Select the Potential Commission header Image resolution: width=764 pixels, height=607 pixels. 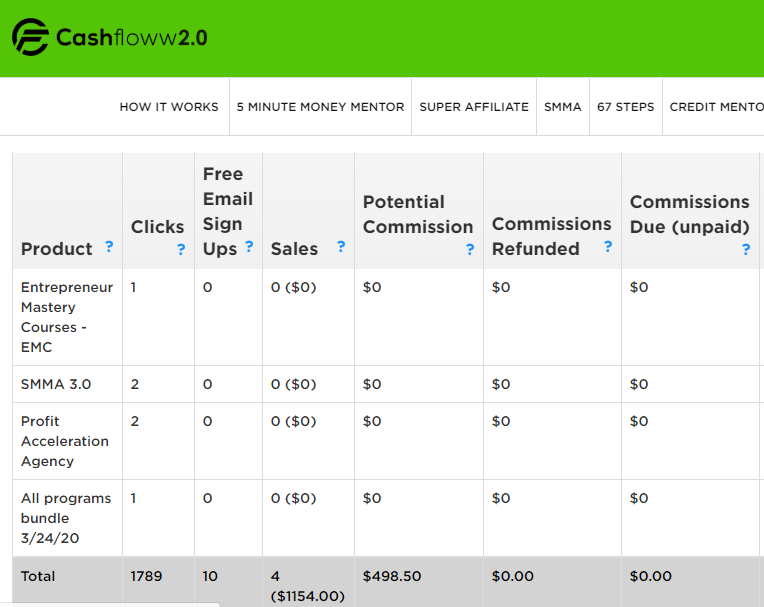point(418,214)
